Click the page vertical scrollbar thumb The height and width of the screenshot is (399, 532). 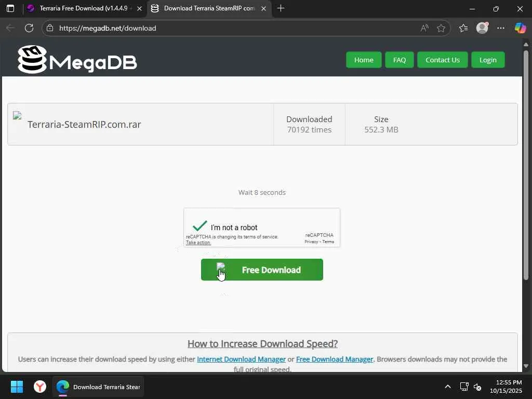click(526, 165)
